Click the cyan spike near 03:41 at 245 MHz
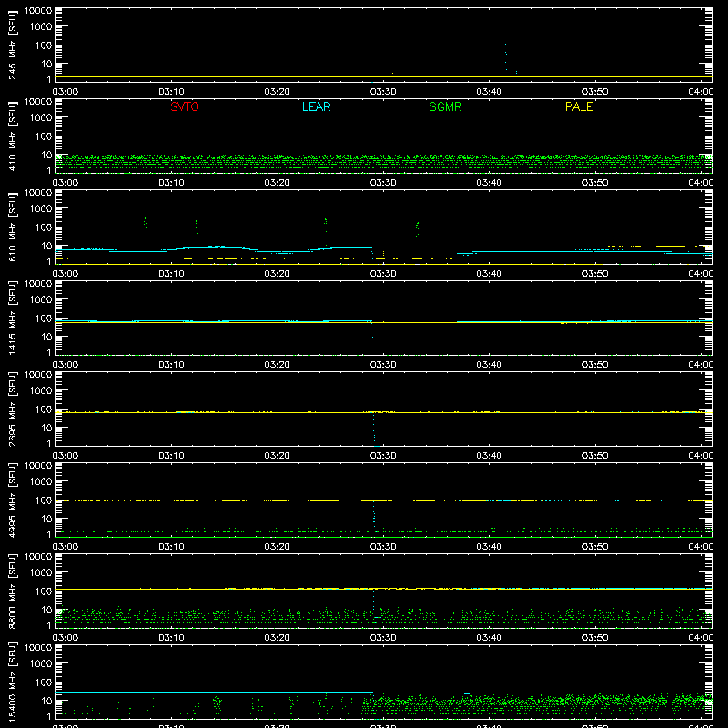The image size is (728, 728). tap(506, 57)
